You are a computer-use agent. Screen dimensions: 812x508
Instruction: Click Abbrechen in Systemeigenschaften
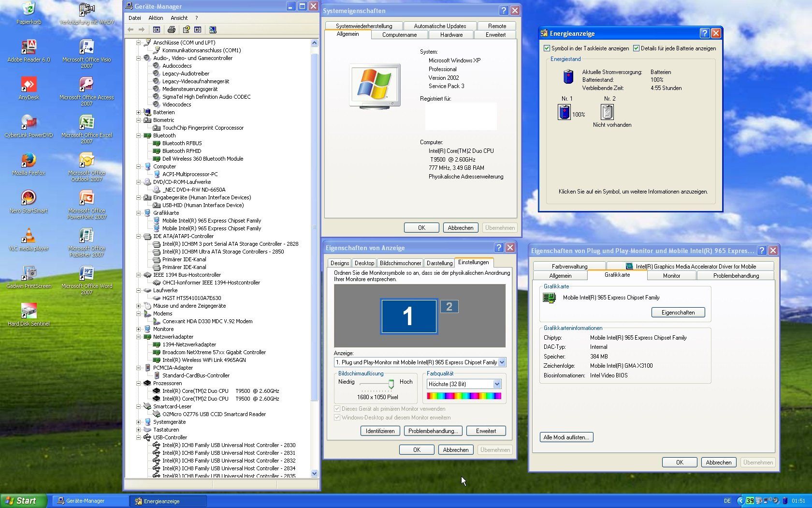(x=461, y=228)
